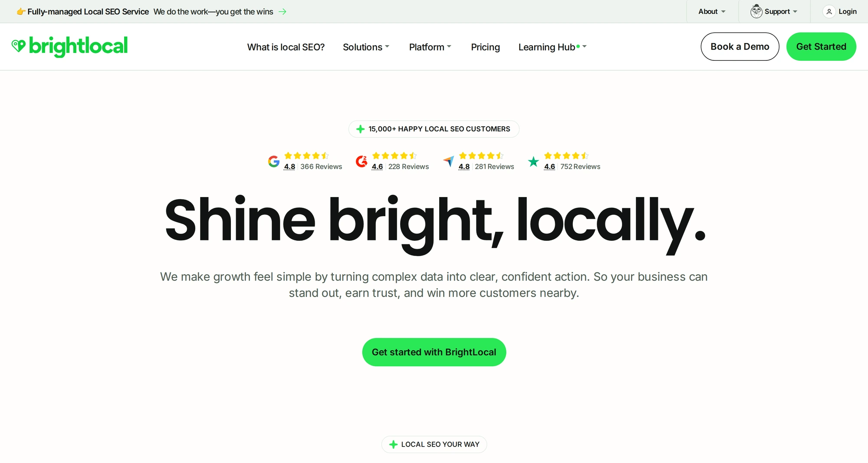Open the Solutions menu
This screenshot has width=868, height=463.
click(366, 47)
